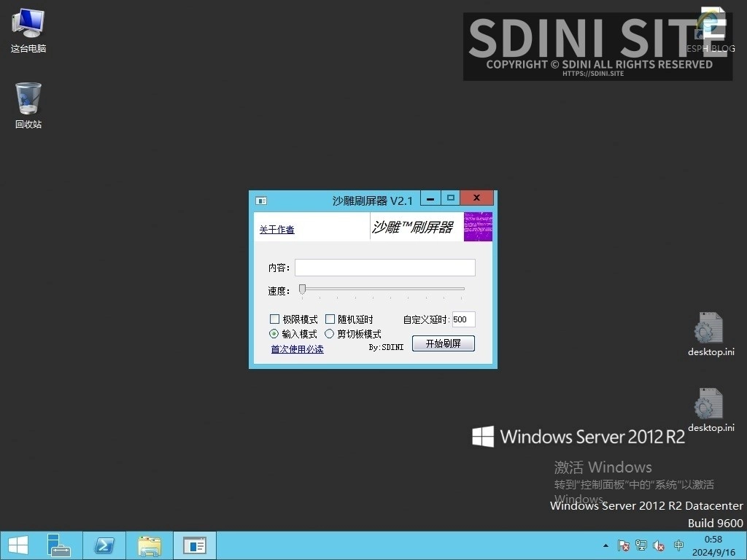Open the Windows Start button

[x=18, y=545]
